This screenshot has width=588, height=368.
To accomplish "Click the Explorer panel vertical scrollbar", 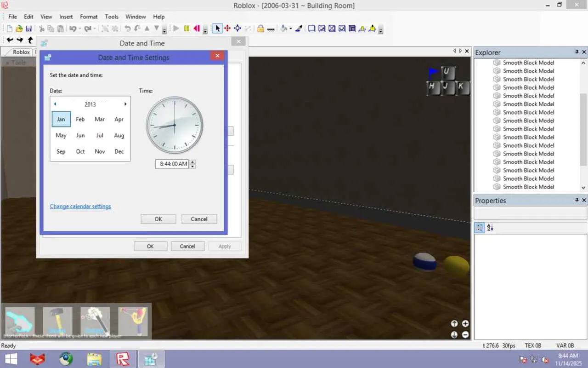I will [583, 125].
